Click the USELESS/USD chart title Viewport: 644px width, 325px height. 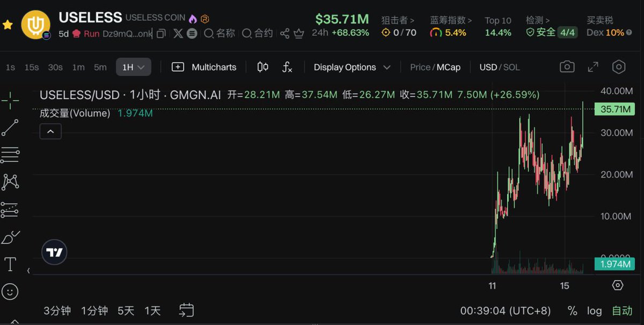[130, 95]
